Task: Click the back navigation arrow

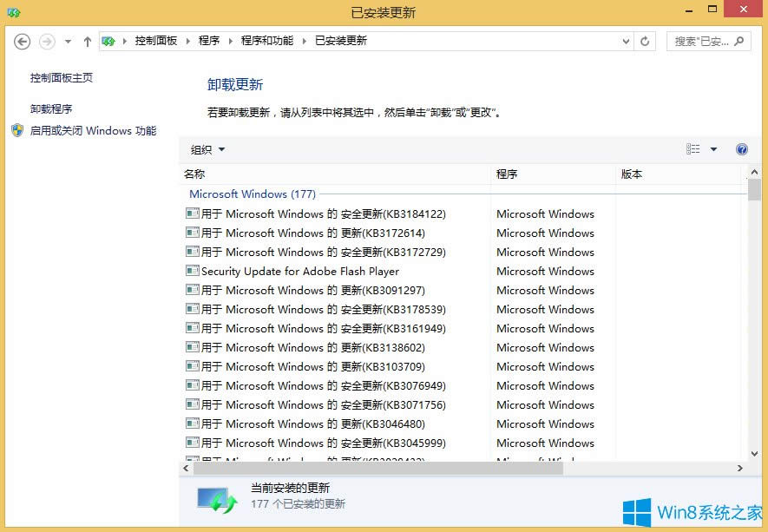Action: click(x=21, y=40)
